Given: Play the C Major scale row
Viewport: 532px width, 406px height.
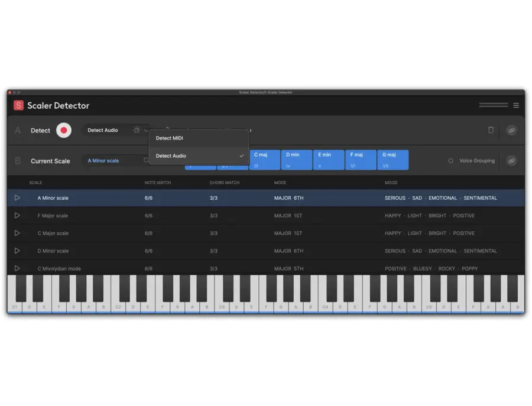Looking at the screenshot, I should click(17, 233).
